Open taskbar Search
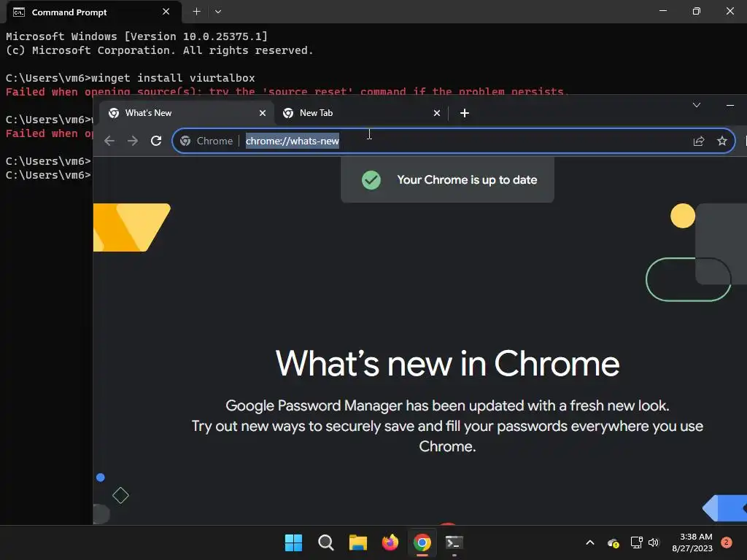The width and height of the screenshot is (747, 560). 326,542
